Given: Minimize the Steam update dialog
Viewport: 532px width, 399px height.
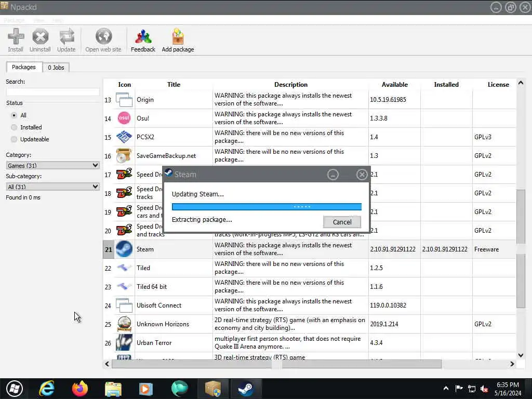Looking at the screenshot, I should click(x=333, y=175).
